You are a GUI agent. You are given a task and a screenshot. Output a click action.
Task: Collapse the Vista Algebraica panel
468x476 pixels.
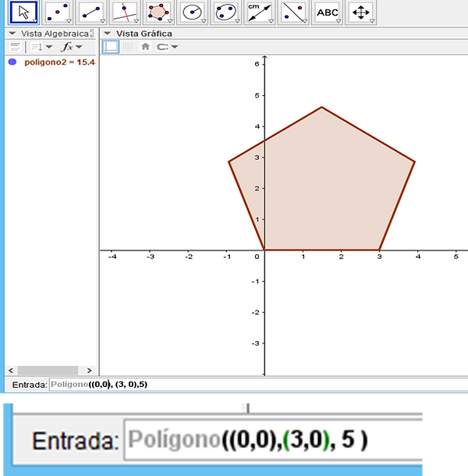12,34
